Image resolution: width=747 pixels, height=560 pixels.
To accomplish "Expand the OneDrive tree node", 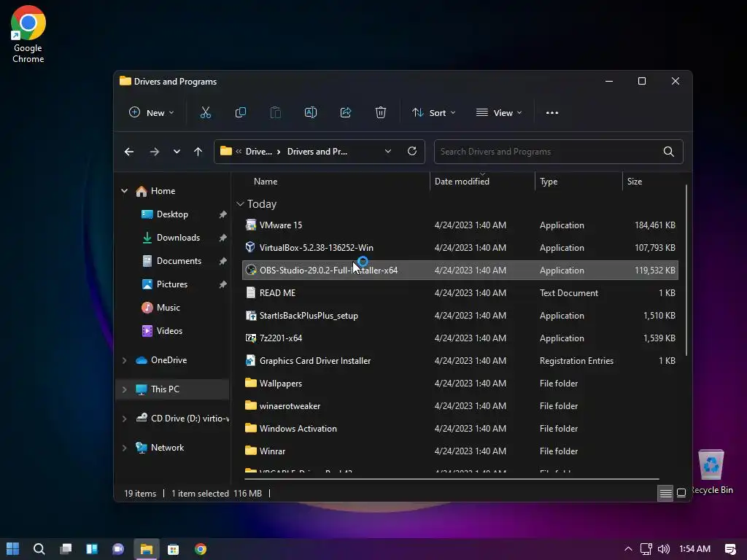I will (124, 360).
